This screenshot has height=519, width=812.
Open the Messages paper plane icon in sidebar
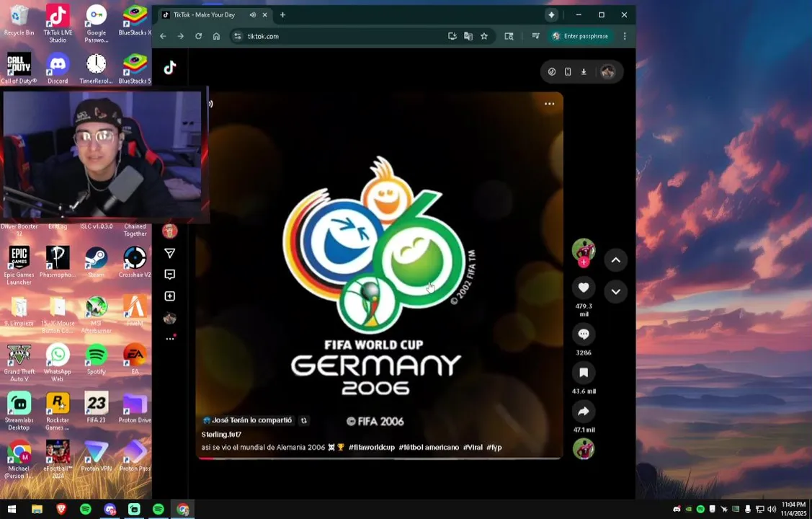click(170, 253)
